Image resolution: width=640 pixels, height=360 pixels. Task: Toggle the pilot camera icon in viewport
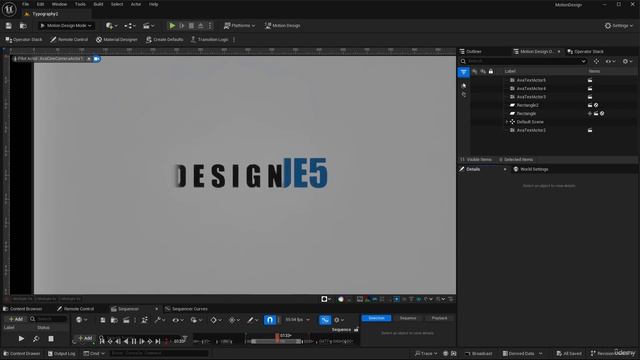[x=97, y=59]
